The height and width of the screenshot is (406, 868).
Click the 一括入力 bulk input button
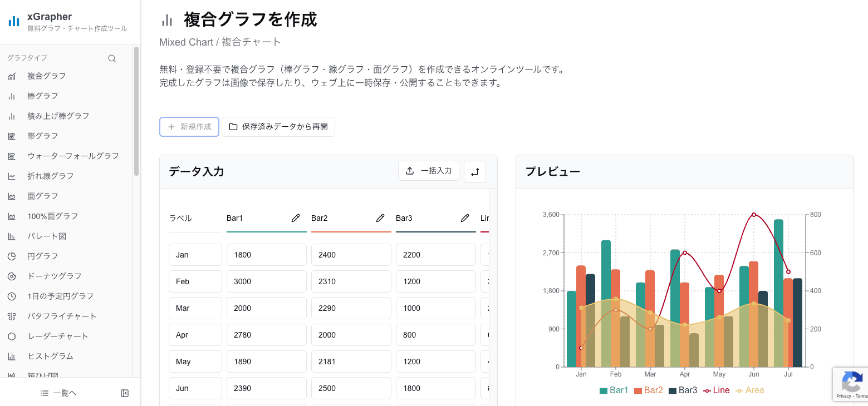pos(429,171)
